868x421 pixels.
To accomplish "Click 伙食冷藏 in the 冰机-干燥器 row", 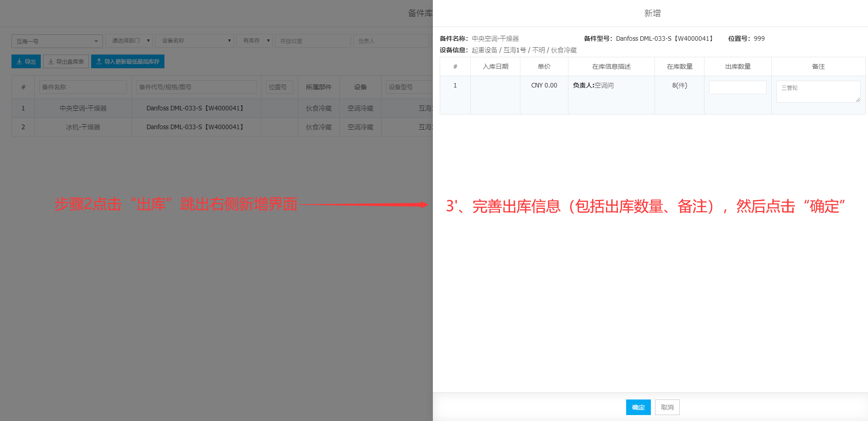I will pos(319,127).
